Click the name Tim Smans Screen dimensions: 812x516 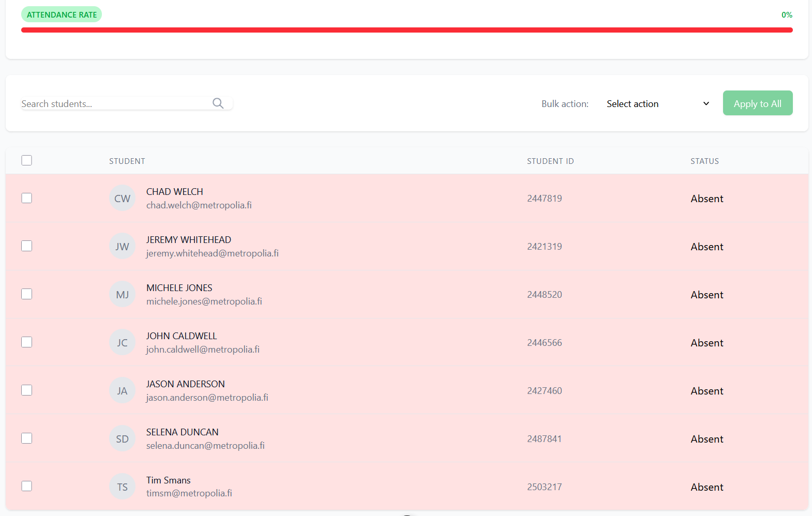point(169,480)
